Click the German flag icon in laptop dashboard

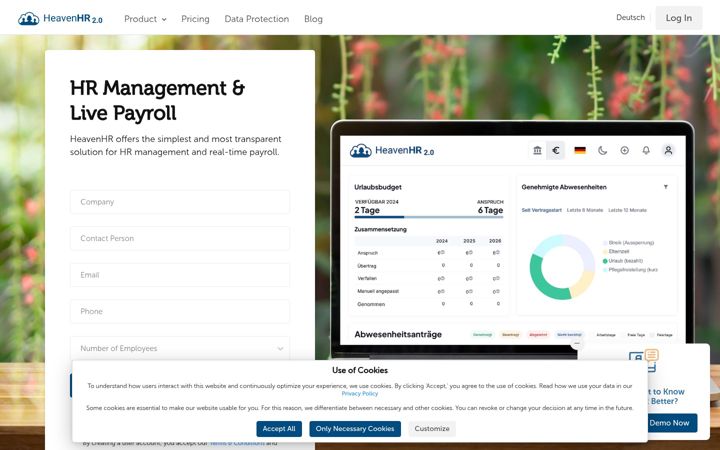tap(580, 150)
